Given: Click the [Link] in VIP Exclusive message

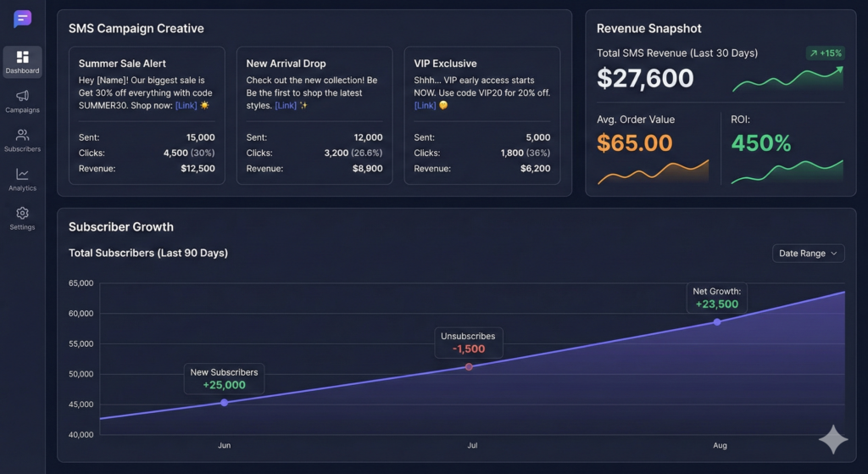Looking at the screenshot, I should tap(425, 105).
